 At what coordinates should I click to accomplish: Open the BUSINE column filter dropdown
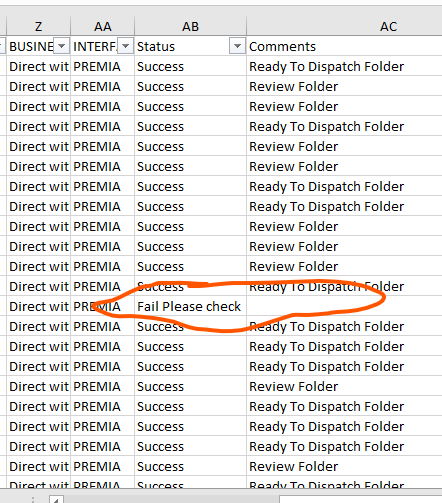pos(62,46)
